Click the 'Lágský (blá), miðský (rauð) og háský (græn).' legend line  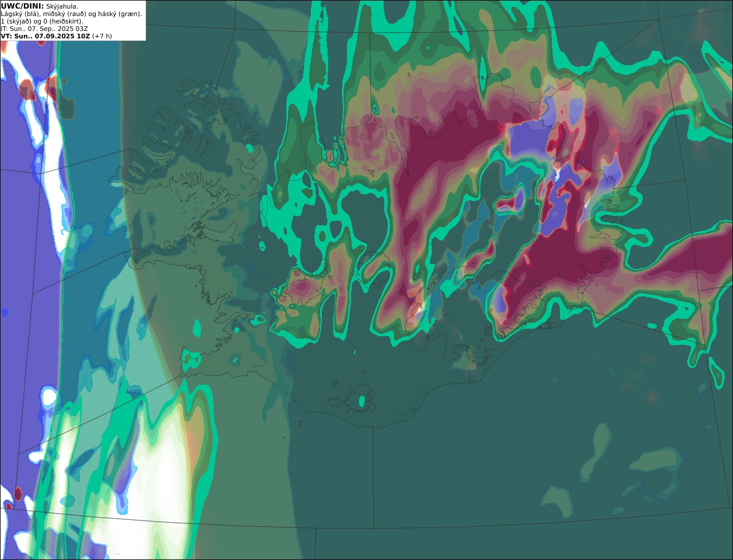pyautogui.click(x=72, y=14)
